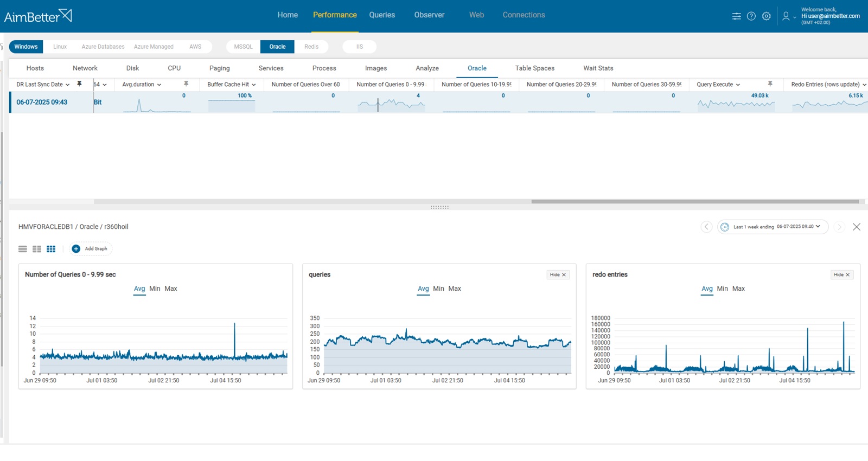Viewport: 868px width, 461px height.
Task: Open the Last 1 week ending dropdown
Action: click(x=773, y=227)
